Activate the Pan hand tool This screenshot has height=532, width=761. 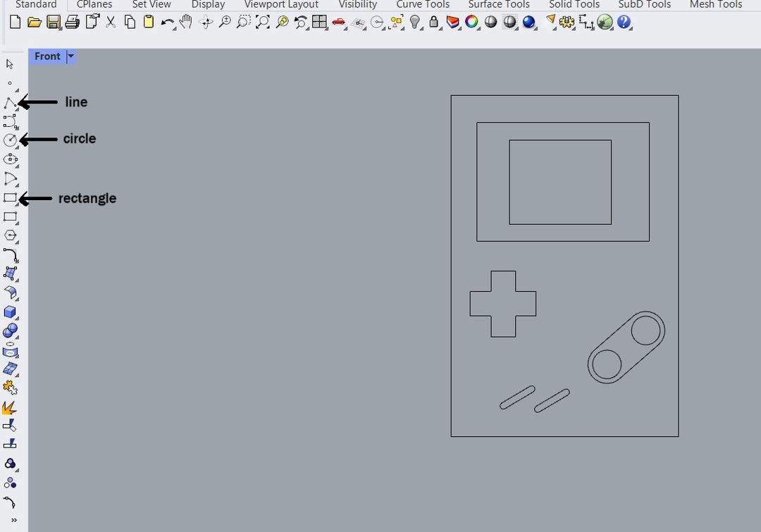185,23
